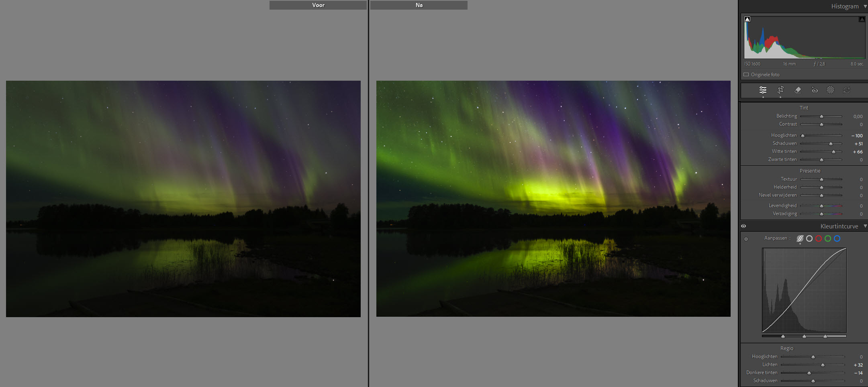Collapse the Kleurtintcurve panel
Image resolution: width=868 pixels, height=387 pixels.
click(865, 226)
